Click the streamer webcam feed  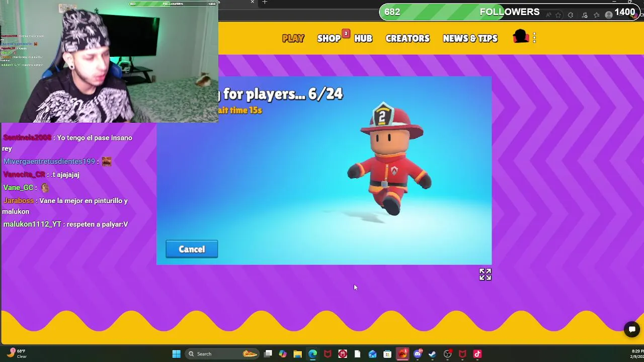tap(109, 61)
